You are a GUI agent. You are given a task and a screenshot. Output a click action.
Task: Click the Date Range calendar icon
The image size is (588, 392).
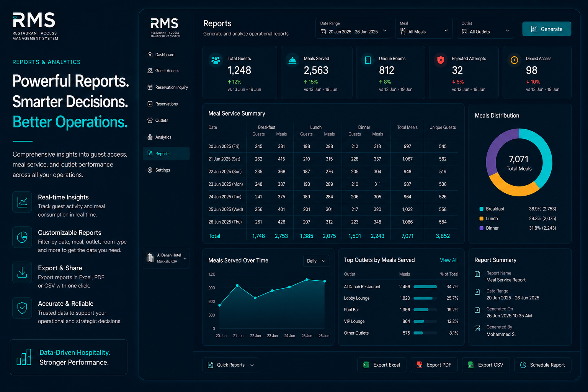pos(323,32)
